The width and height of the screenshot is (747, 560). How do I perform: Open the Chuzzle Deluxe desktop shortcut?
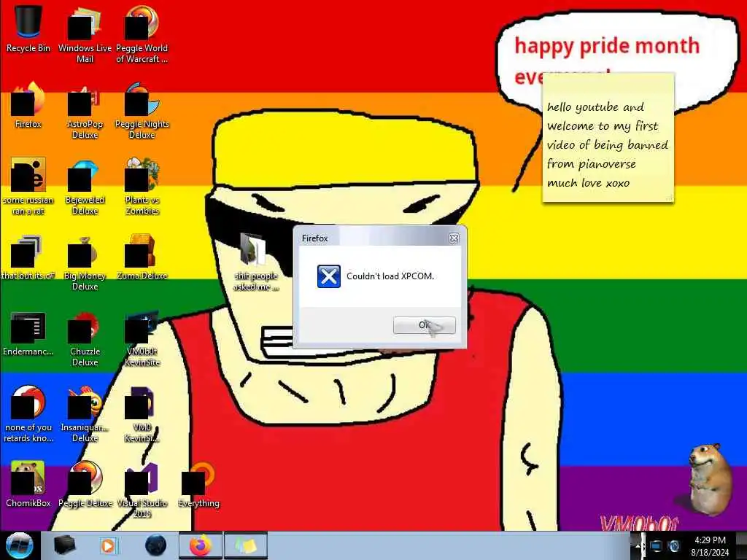[x=85, y=338]
